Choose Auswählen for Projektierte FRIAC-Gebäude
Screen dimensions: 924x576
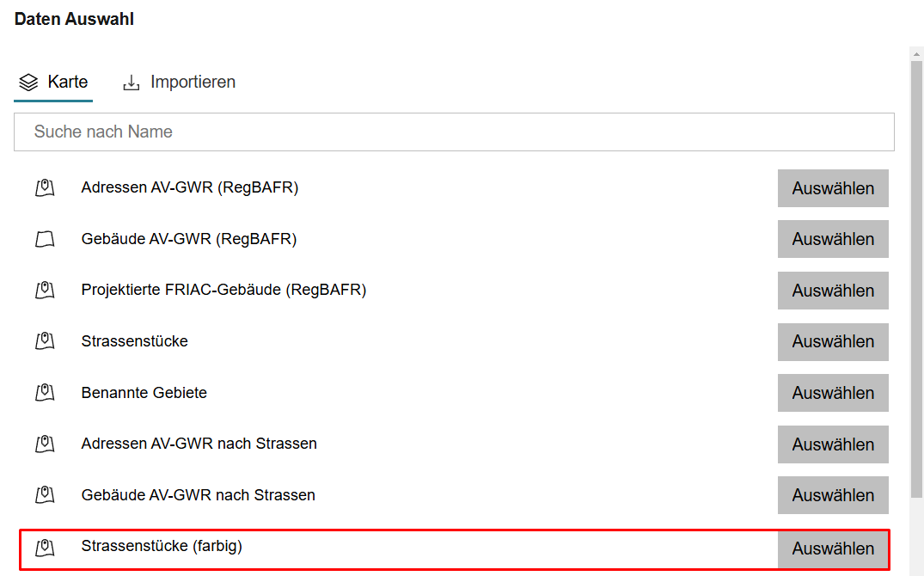(x=833, y=291)
